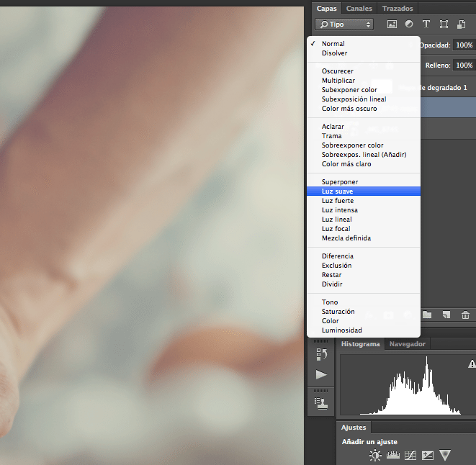The width and height of the screenshot is (476, 465).
Task: Select Exclusión blend mode
Action: tap(364, 266)
